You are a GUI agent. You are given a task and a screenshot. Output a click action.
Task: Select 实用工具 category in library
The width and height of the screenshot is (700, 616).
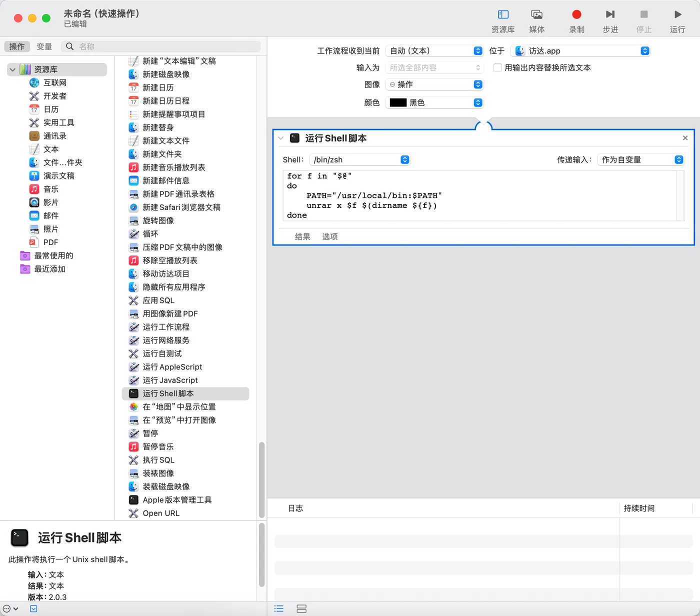tap(58, 122)
